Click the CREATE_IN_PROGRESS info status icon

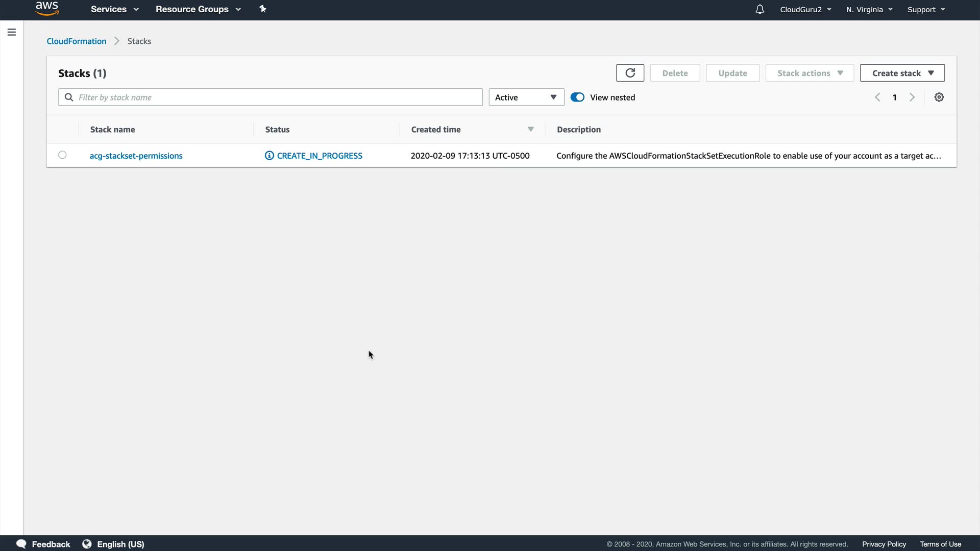269,156
